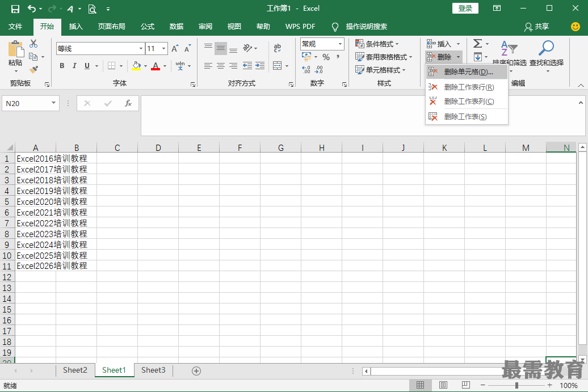Expand the formula bar chevron

click(x=581, y=103)
